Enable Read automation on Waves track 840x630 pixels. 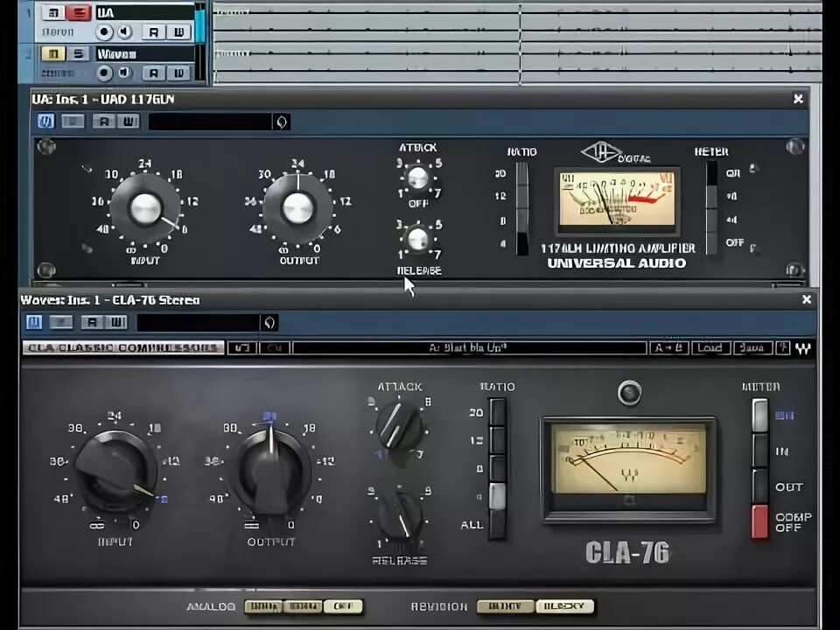(x=153, y=73)
